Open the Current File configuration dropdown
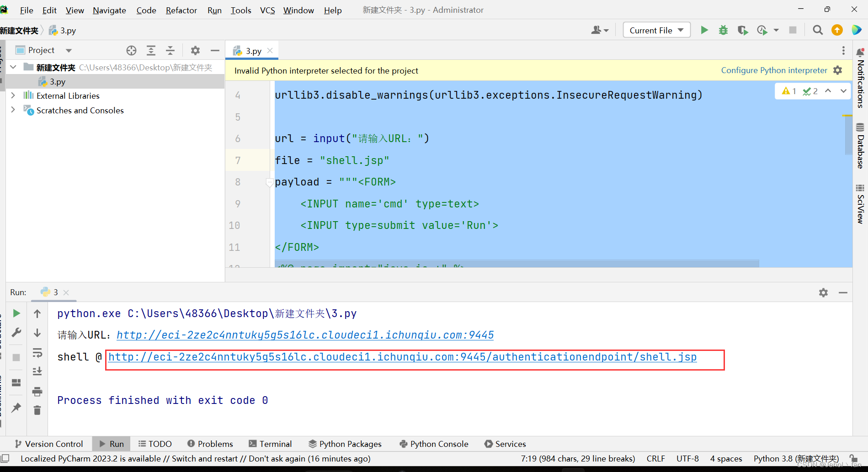868x472 pixels. coord(656,30)
